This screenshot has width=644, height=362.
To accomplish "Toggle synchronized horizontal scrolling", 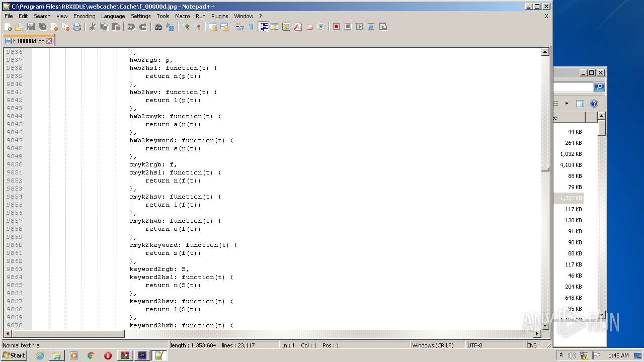I will [x=224, y=27].
